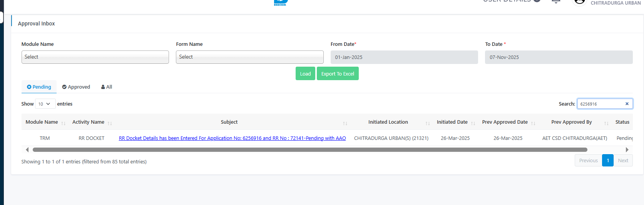Sort by Module Name column arrows
This screenshot has width=644, height=205.
pos(64,123)
